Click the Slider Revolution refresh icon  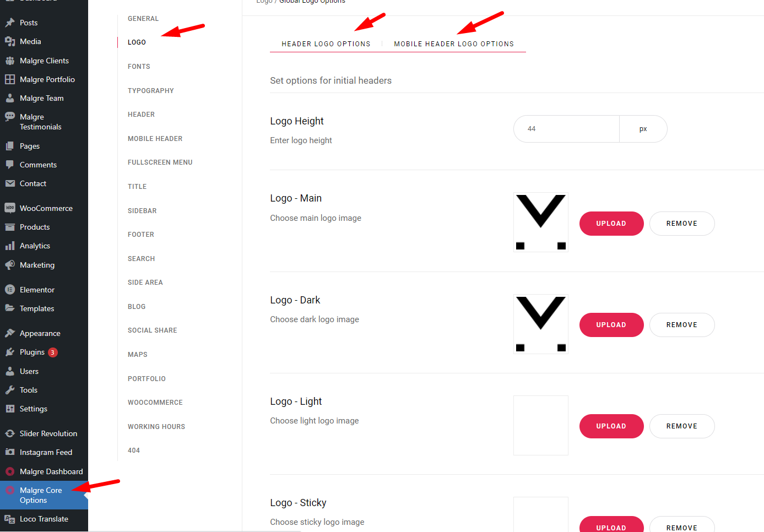click(10, 433)
